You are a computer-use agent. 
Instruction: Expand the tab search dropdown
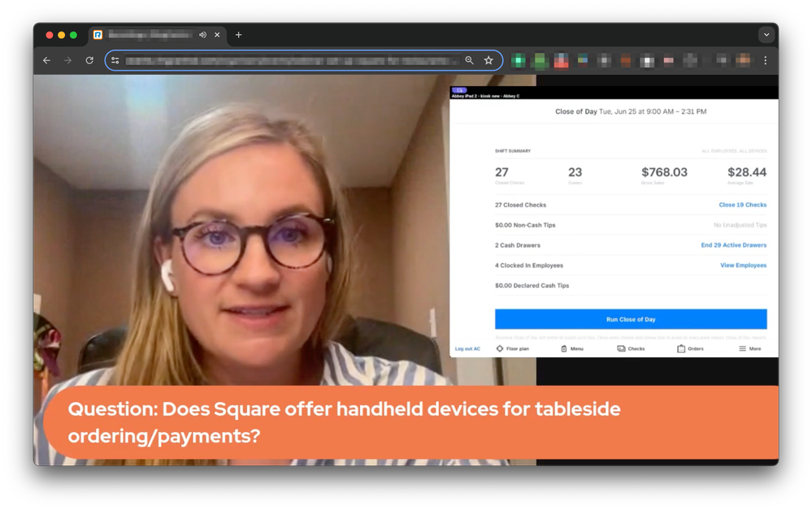766,35
